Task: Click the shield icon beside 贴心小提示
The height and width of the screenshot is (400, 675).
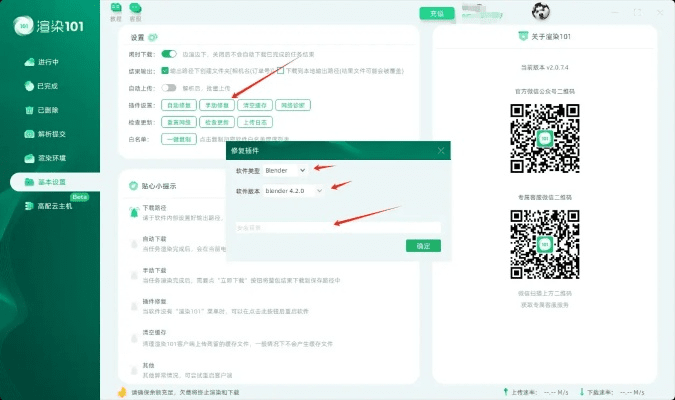Action: coord(133,186)
